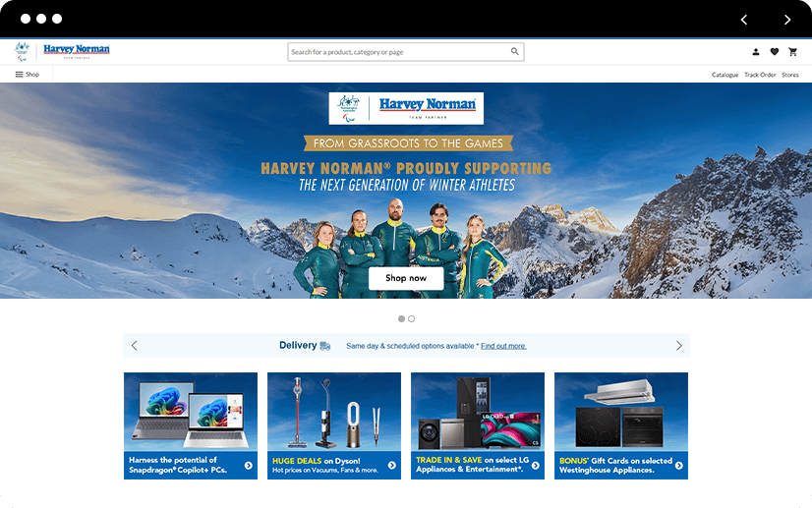Click the bold 'Delivery' heading text
This screenshot has width=812, height=508.
(x=298, y=346)
